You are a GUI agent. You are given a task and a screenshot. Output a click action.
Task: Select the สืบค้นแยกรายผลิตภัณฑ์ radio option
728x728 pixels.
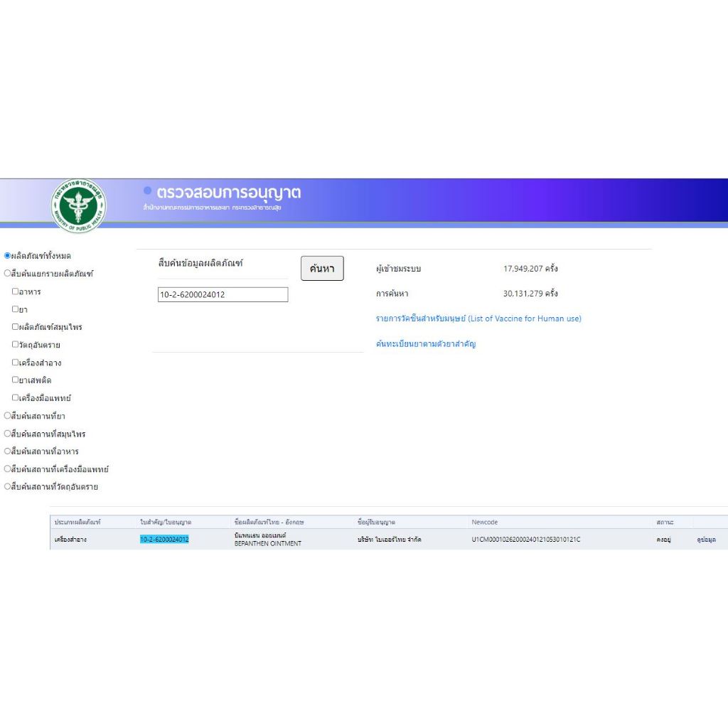(8, 274)
